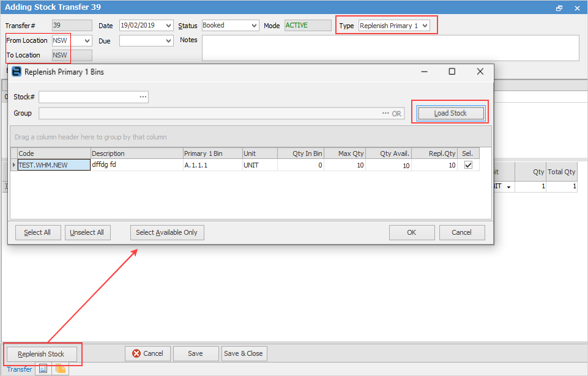
Task: Open the details tab icon beside Transfer
Action: pos(43,369)
